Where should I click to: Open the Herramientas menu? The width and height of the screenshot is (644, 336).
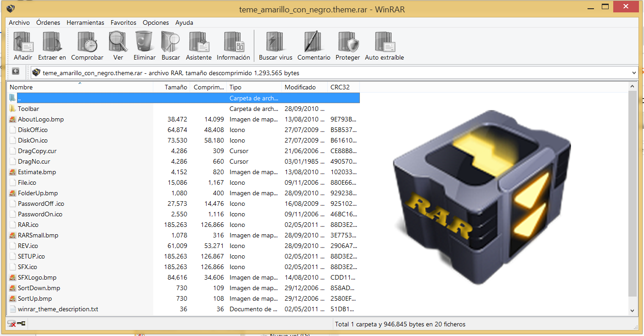85,22
